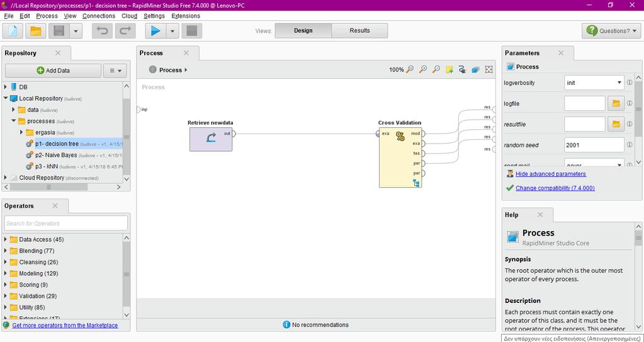Open the Cross Validation subprocess icon
Viewport: 644px width, 342px height.
coord(417,183)
